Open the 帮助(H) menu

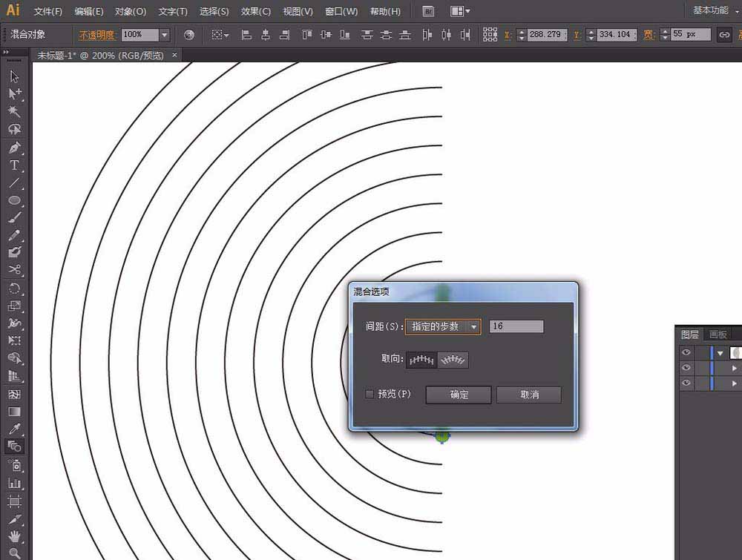385,11
